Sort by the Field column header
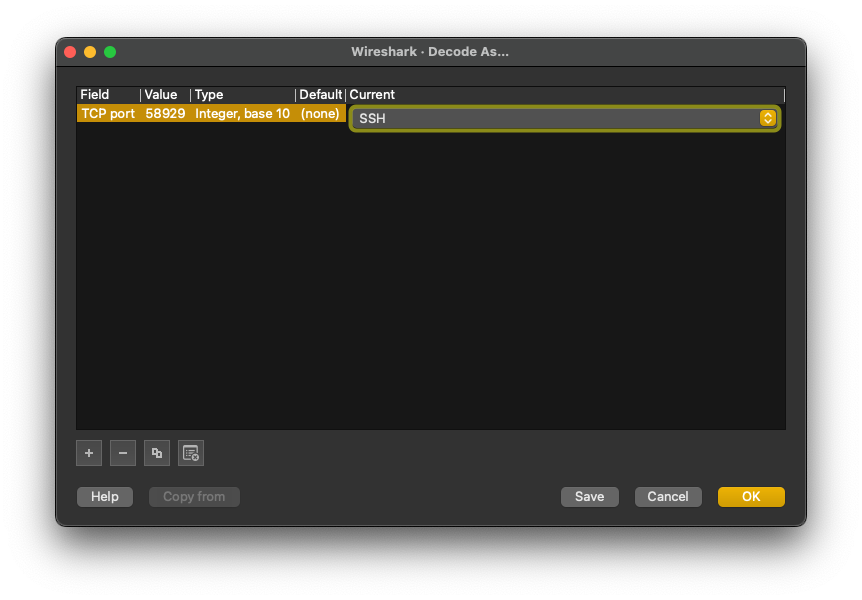 coord(108,95)
